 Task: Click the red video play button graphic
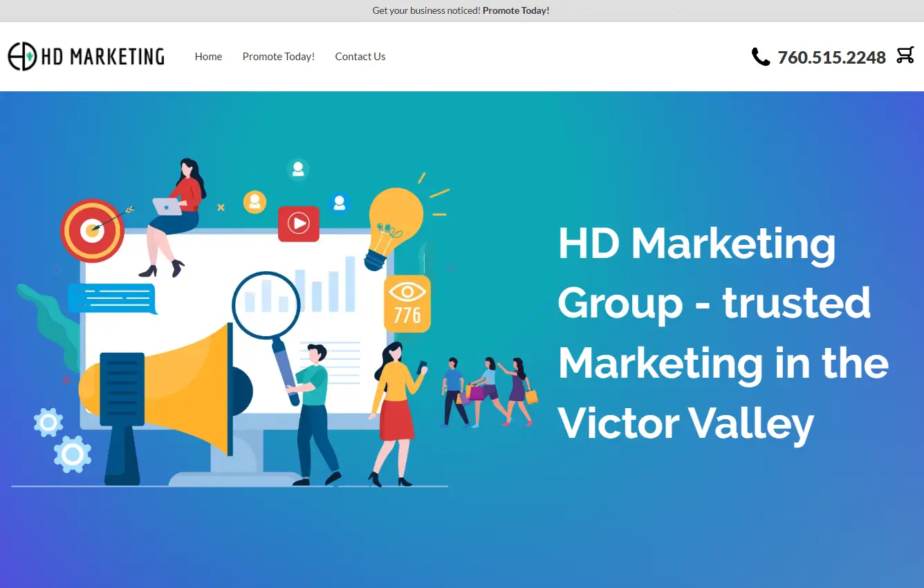pyautogui.click(x=298, y=223)
